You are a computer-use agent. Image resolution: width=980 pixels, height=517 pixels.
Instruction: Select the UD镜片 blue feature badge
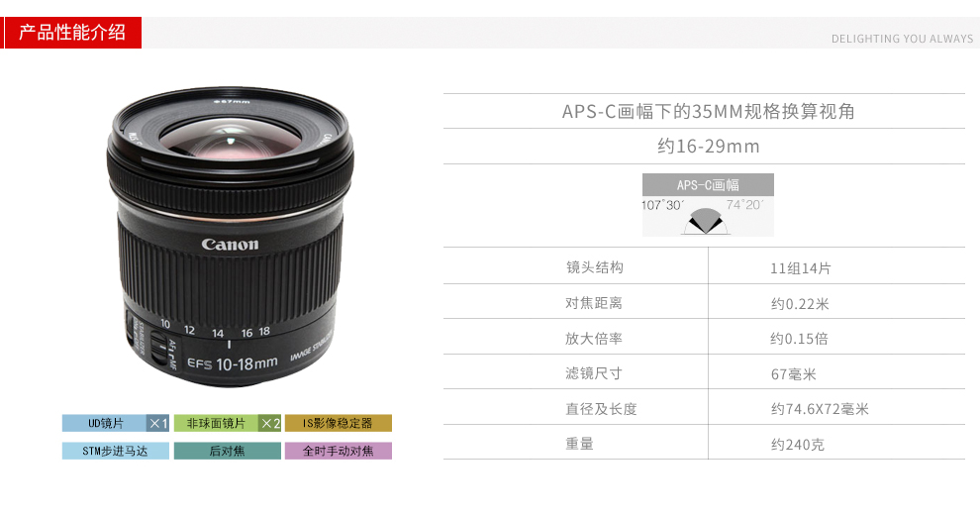116,423
